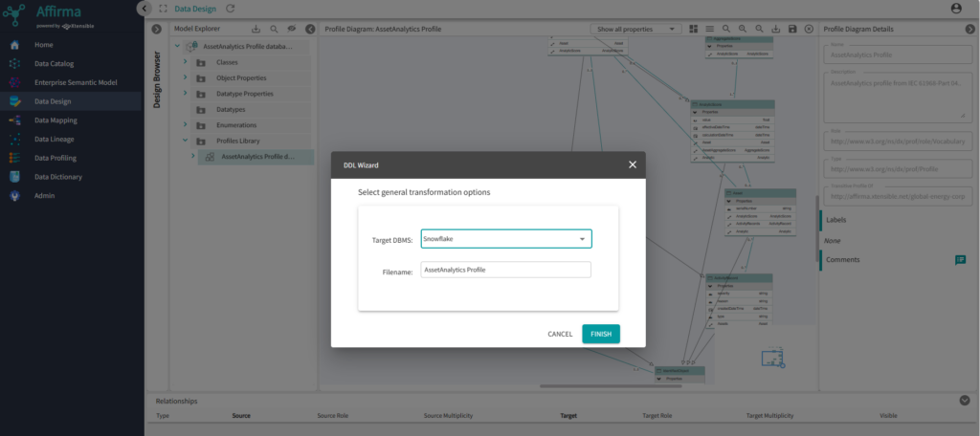Collapse the Profiles Library folder
The image size is (980, 436).
(186, 141)
